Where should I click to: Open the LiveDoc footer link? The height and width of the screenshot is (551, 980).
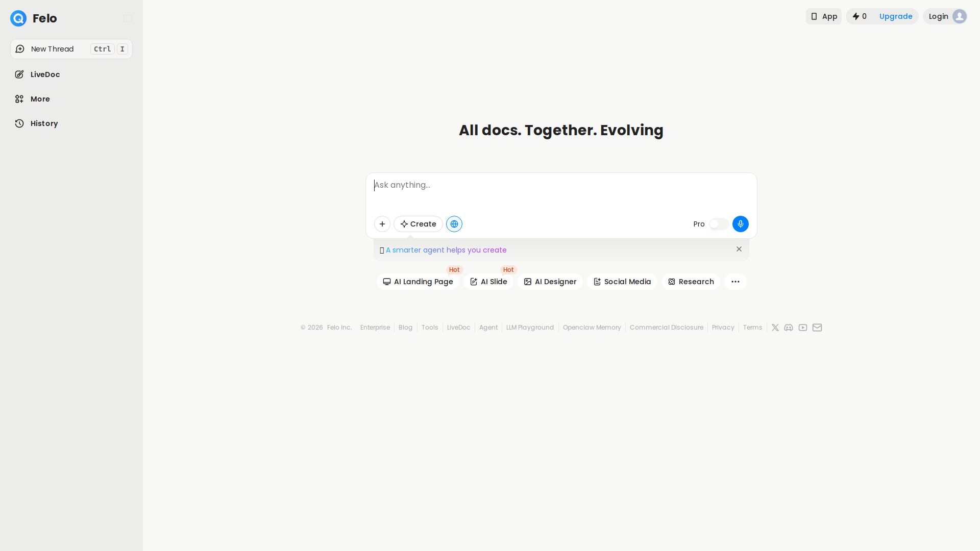click(458, 328)
